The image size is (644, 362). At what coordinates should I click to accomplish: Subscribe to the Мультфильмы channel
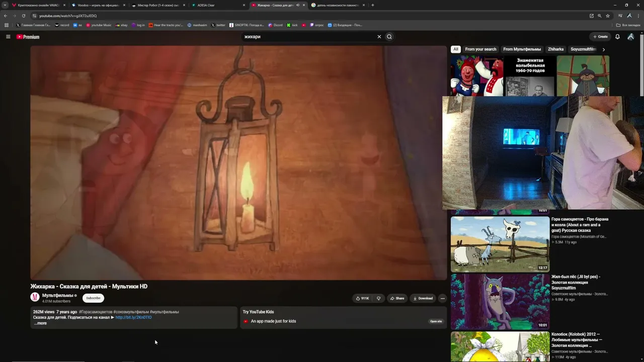(93, 298)
